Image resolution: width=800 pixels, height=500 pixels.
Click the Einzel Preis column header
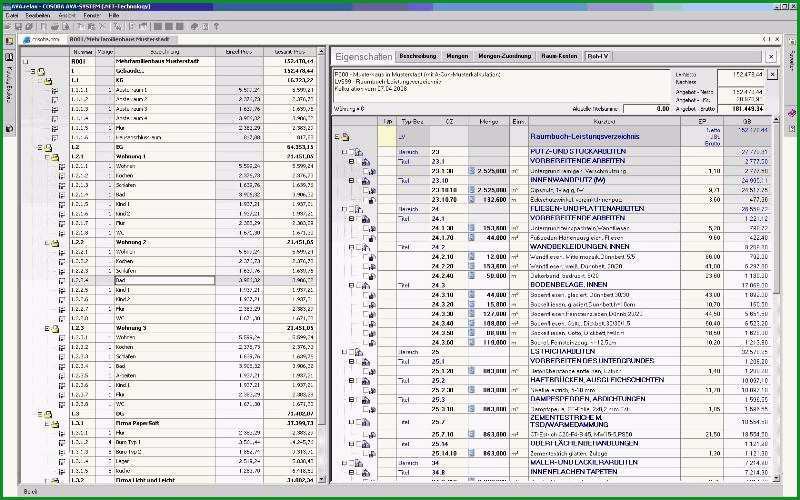pyautogui.click(x=239, y=52)
